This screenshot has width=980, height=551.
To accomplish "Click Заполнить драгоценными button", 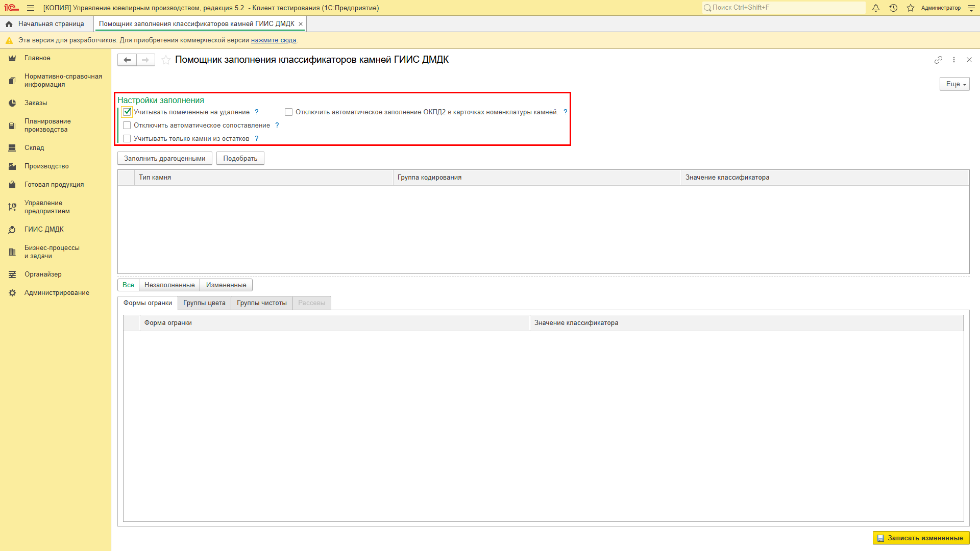I will tap(165, 159).
